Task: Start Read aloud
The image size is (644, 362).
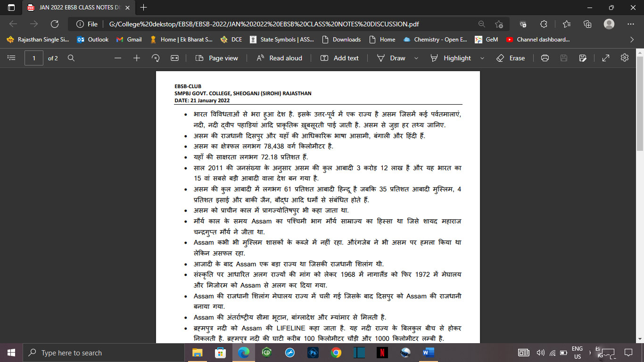Action: pos(280,58)
